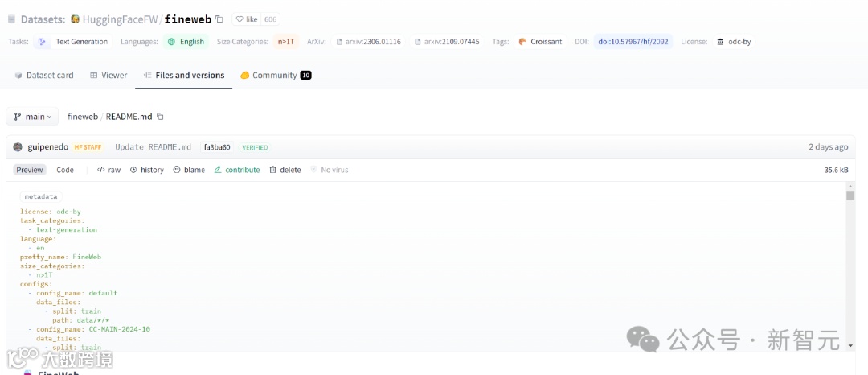868x375 pixels.
Task: Delete the README.md file
Action: click(285, 170)
